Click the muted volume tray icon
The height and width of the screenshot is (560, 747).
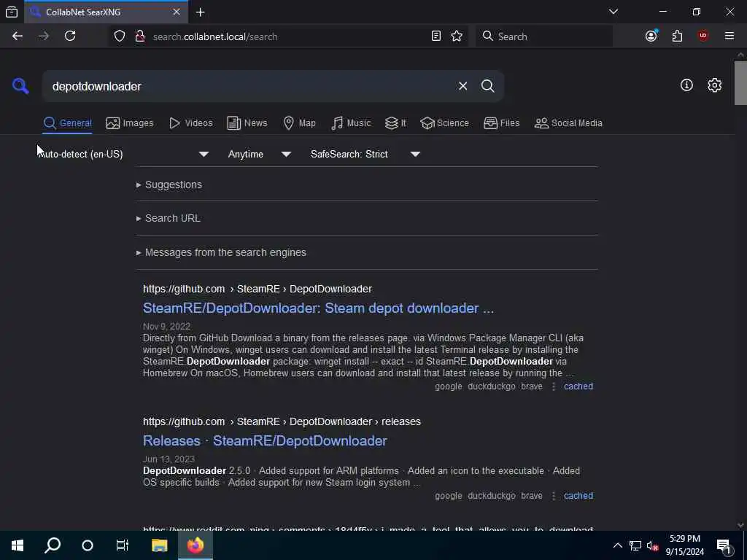point(652,546)
